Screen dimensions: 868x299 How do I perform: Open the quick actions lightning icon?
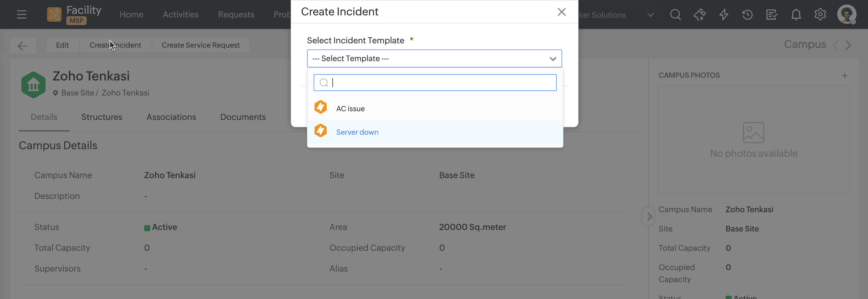coord(724,14)
